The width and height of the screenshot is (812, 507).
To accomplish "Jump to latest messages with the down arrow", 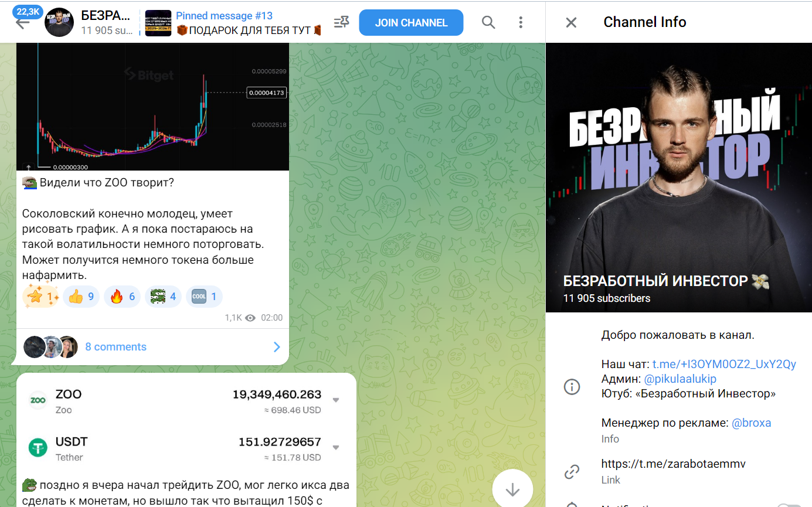I will [x=512, y=489].
